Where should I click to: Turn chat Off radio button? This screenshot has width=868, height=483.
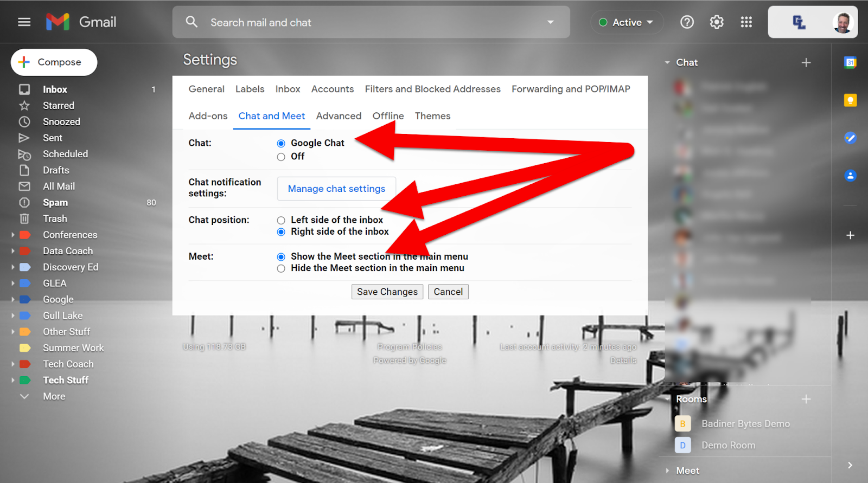tap(281, 157)
